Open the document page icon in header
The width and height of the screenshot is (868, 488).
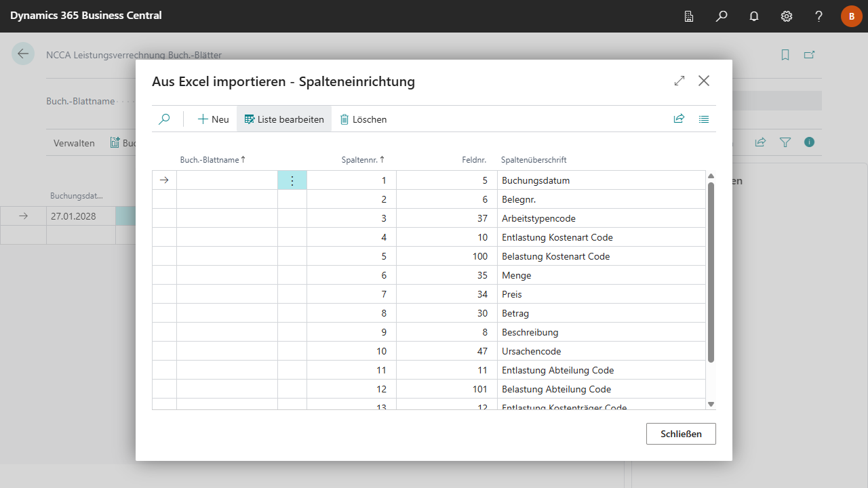(x=689, y=16)
